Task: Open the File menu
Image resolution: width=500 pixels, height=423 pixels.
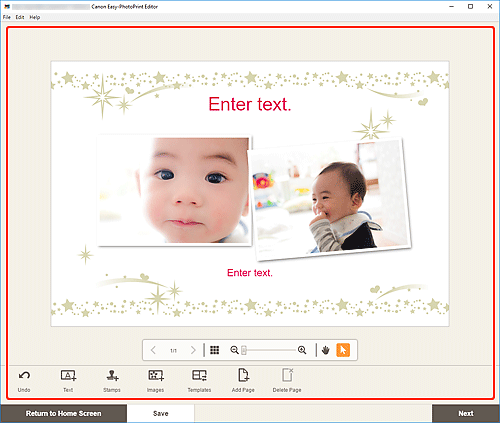Action: click(7, 17)
